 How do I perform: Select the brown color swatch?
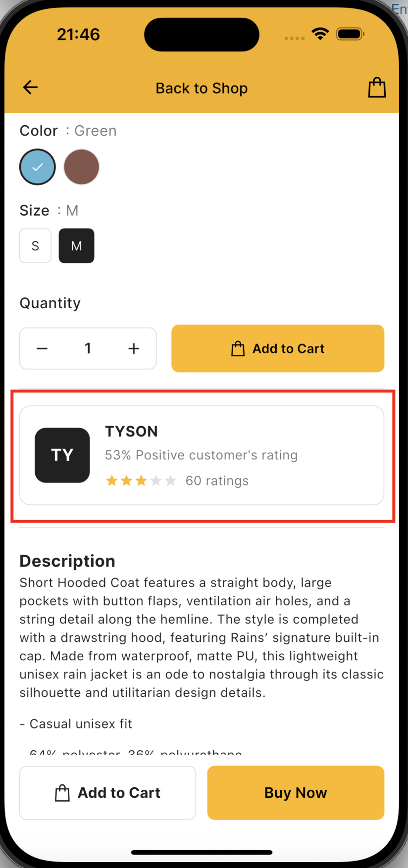click(x=82, y=167)
